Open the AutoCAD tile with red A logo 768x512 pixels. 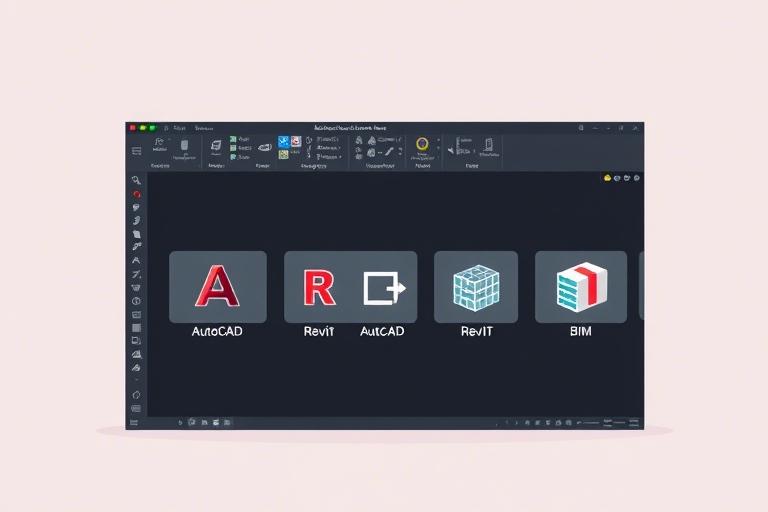point(217,287)
